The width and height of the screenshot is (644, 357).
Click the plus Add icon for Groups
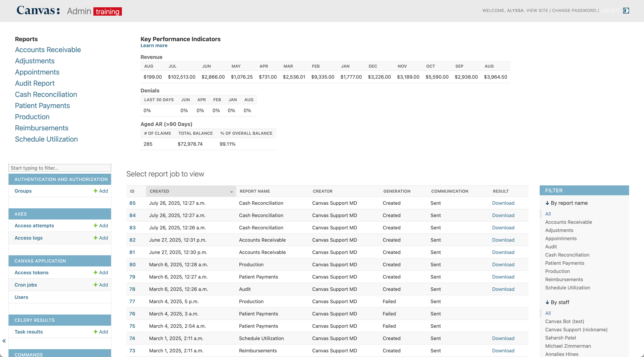(95, 191)
